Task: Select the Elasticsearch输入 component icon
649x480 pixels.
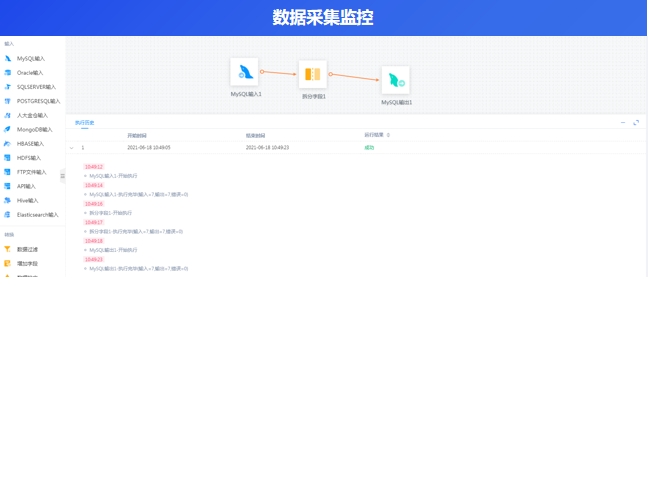Action: click(7, 214)
